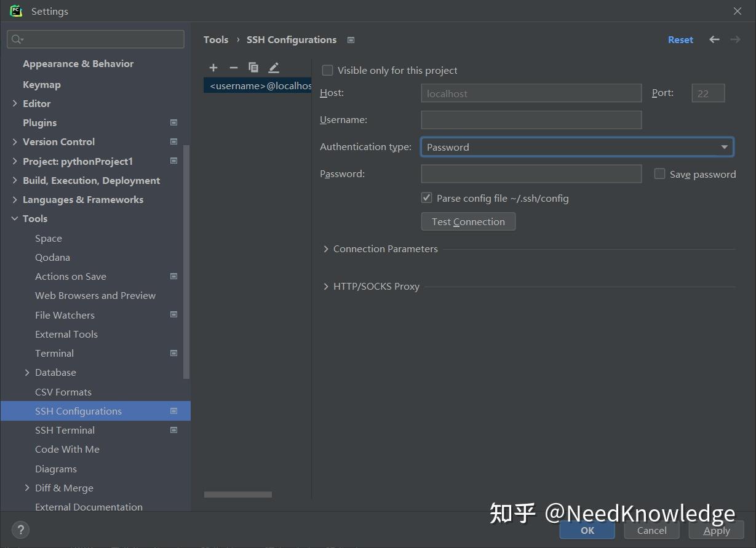Click the project icon next to SSH Terminal

click(x=173, y=430)
